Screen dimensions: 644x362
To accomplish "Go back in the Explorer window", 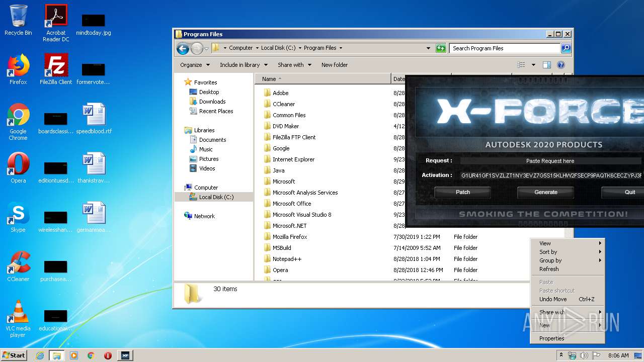I will 183,48.
